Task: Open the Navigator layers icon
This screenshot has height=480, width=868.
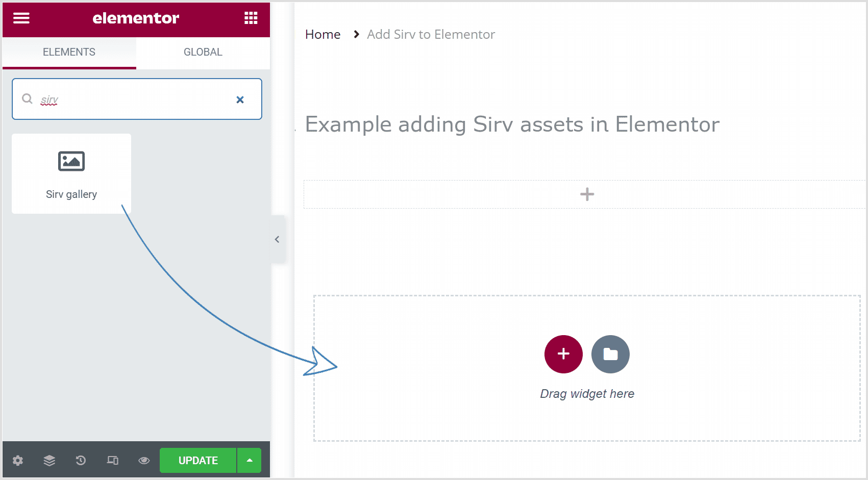Action: click(49, 461)
